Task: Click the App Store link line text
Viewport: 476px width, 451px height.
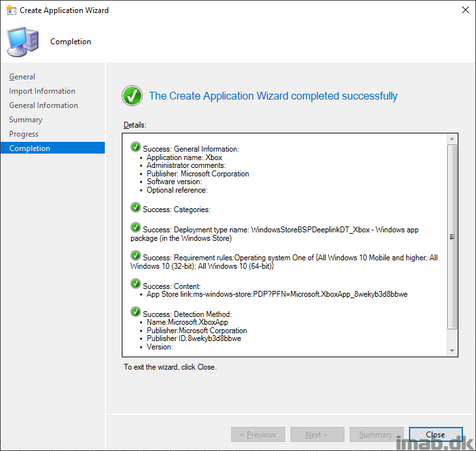Action: click(x=277, y=294)
